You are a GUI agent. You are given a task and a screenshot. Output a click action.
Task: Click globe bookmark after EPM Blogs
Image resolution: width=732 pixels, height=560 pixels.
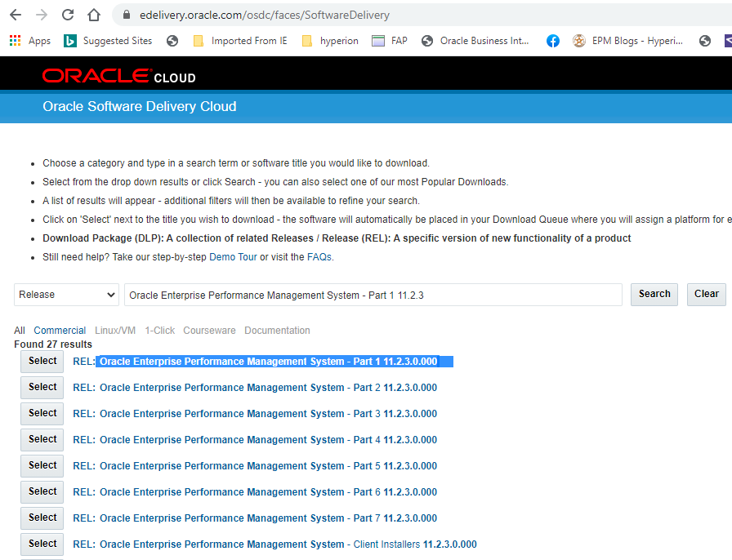(705, 41)
